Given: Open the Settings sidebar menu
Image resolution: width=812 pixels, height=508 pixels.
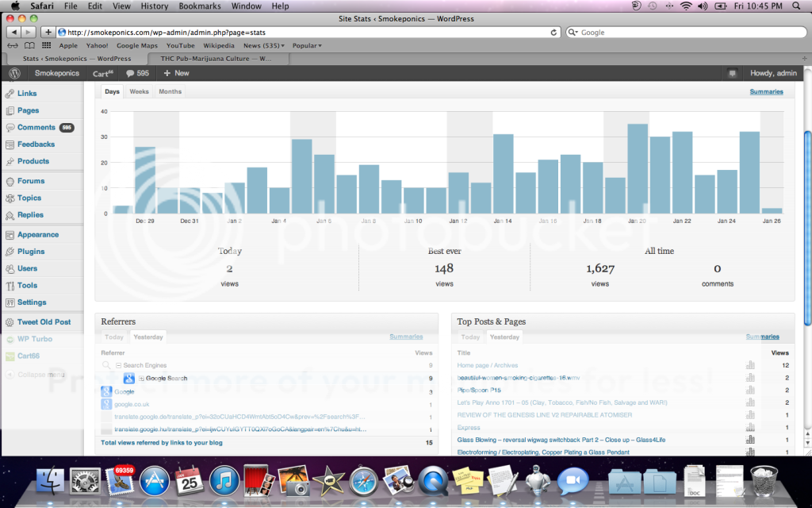Looking at the screenshot, I should [x=32, y=302].
